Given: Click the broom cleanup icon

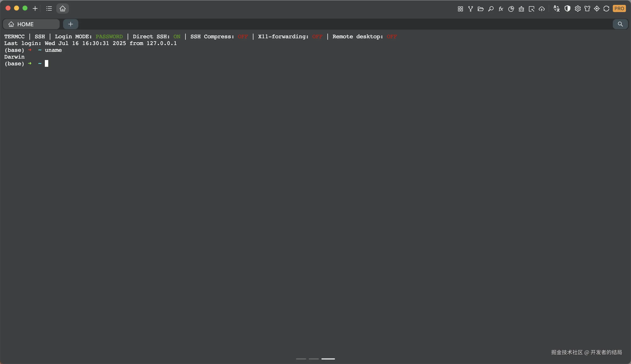Looking at the screenshot, I should [x=521, y=9].
